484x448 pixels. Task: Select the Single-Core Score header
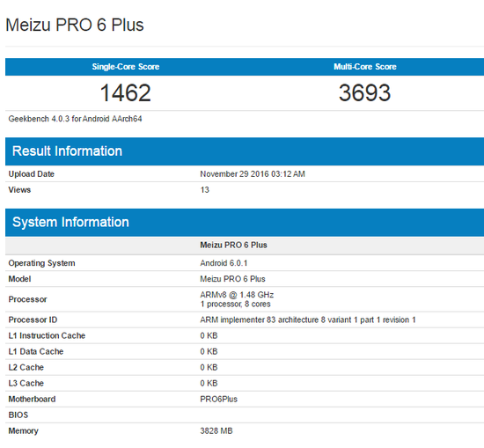pos(126,67)
